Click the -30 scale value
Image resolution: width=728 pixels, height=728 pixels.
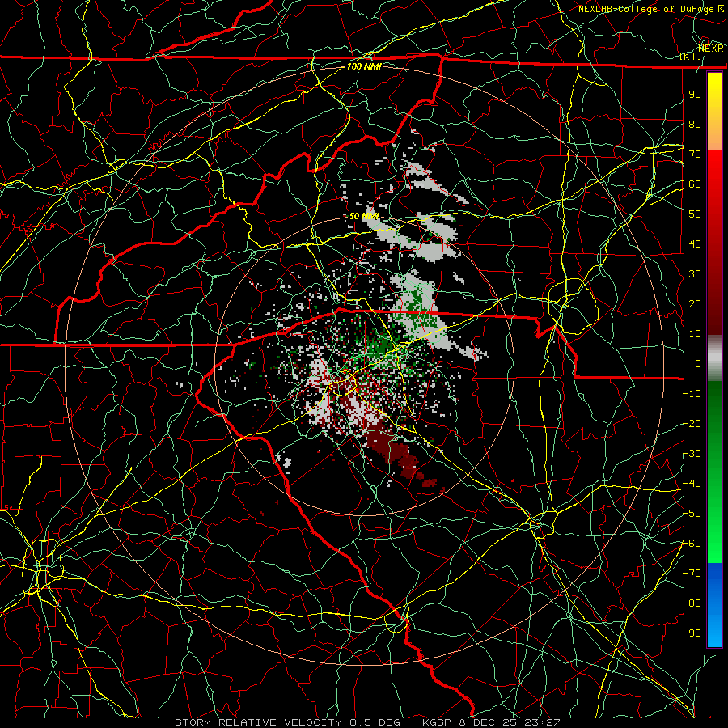(x=692, y=454)
